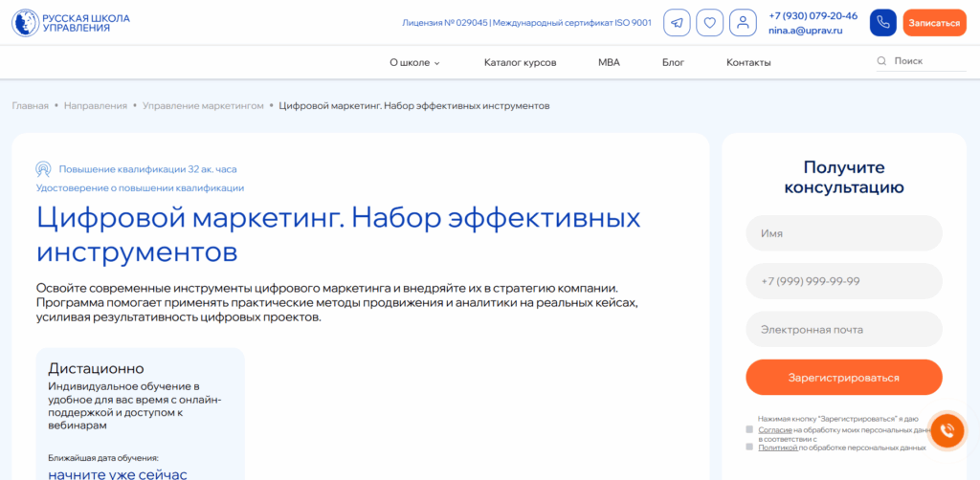Open Контакты in navigation
Image resolution: width=980 pixels, height=480 pixels.
click(x=748, y=62)
